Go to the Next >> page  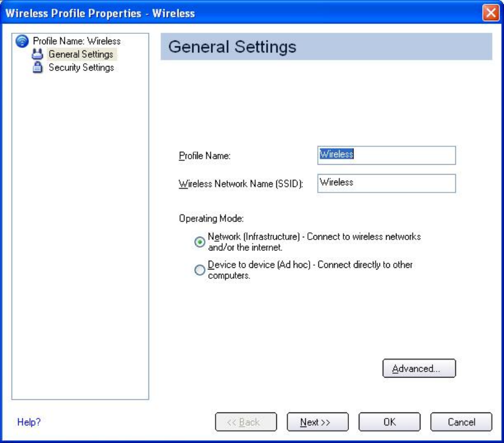[x=318, y=422]
